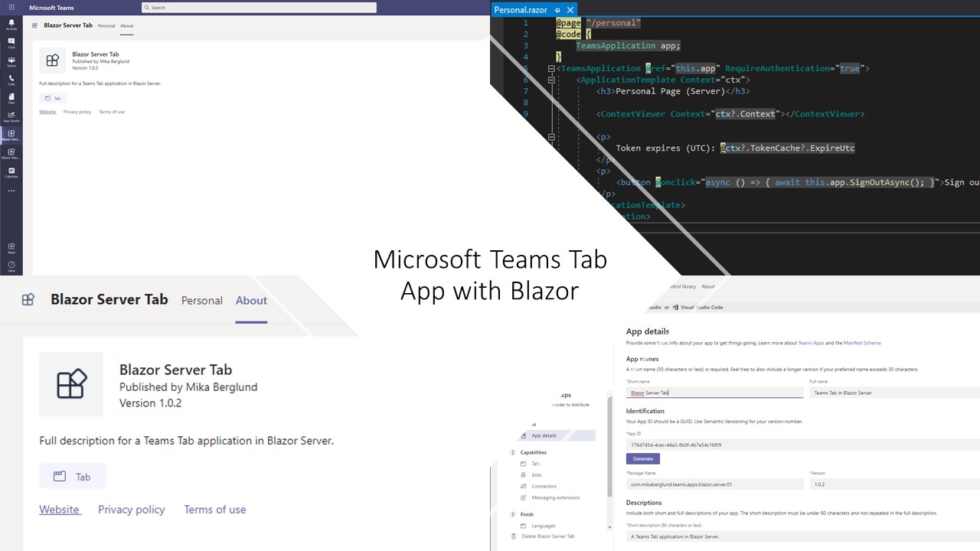Open App Studio in the Teams sidebar
The image size is (980, 551).
coord(11,116)
